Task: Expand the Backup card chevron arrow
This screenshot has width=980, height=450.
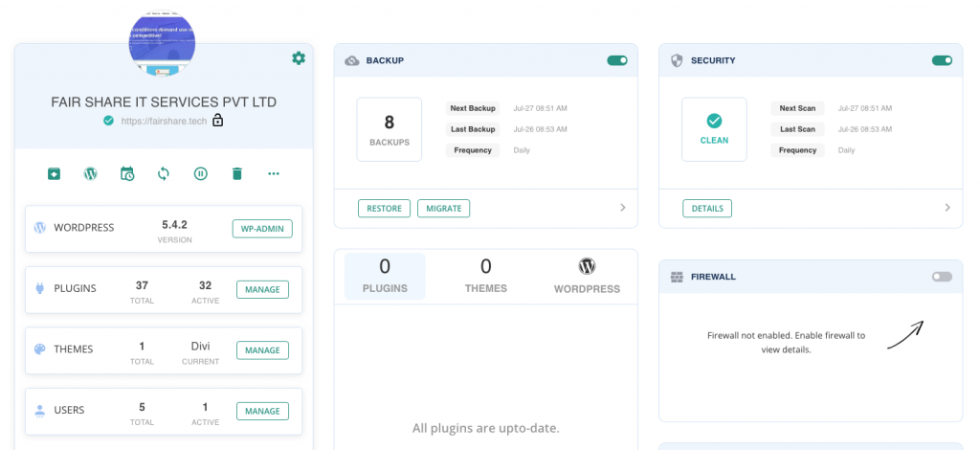Action: click(x=622, y=208)
